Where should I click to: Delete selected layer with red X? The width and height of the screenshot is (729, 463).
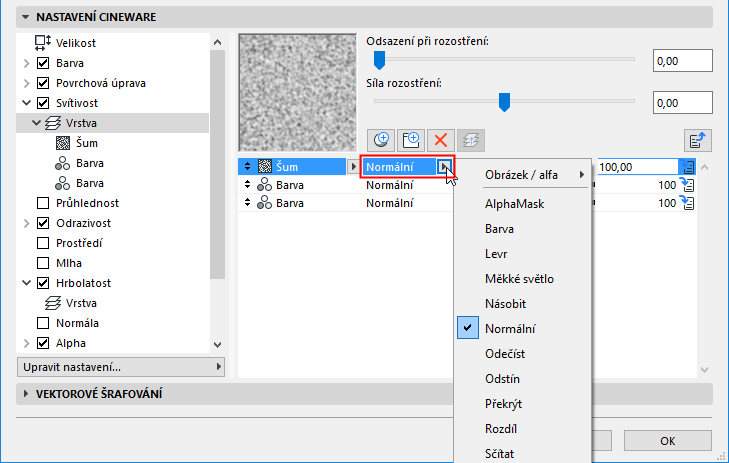[441, 140]
